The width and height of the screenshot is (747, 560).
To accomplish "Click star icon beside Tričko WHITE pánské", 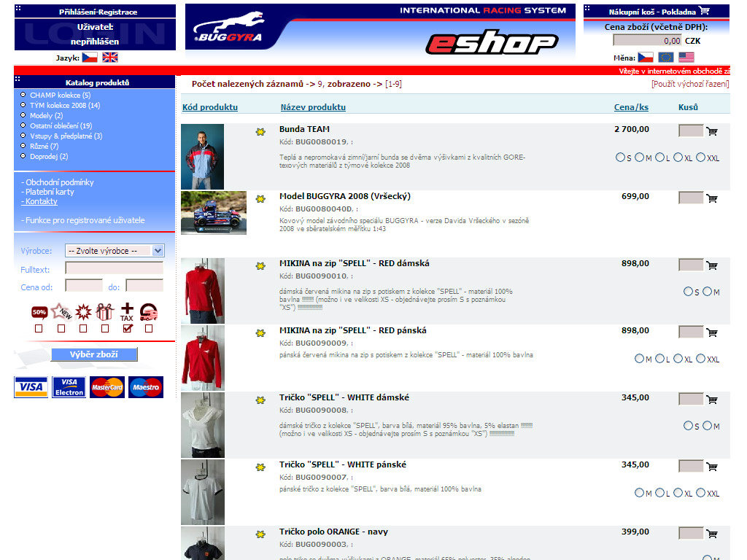I will point(260,467).
